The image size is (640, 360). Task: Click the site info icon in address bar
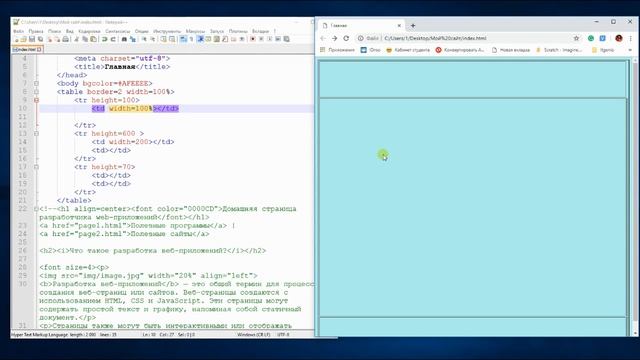click(x=360, y=38)
